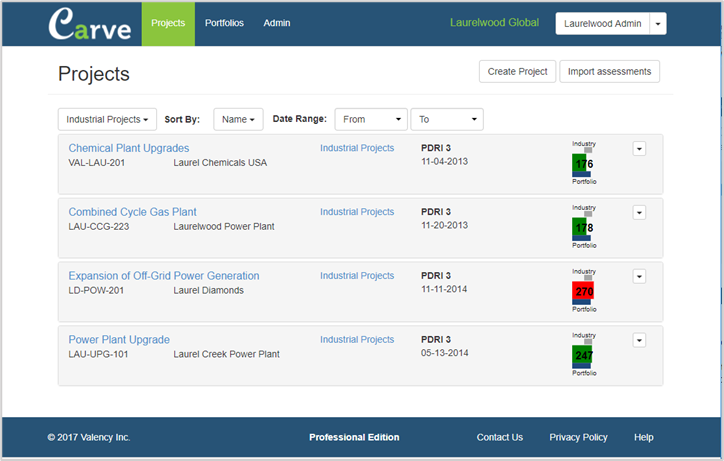Open the To date dropdown

click(x=447, y=119)
